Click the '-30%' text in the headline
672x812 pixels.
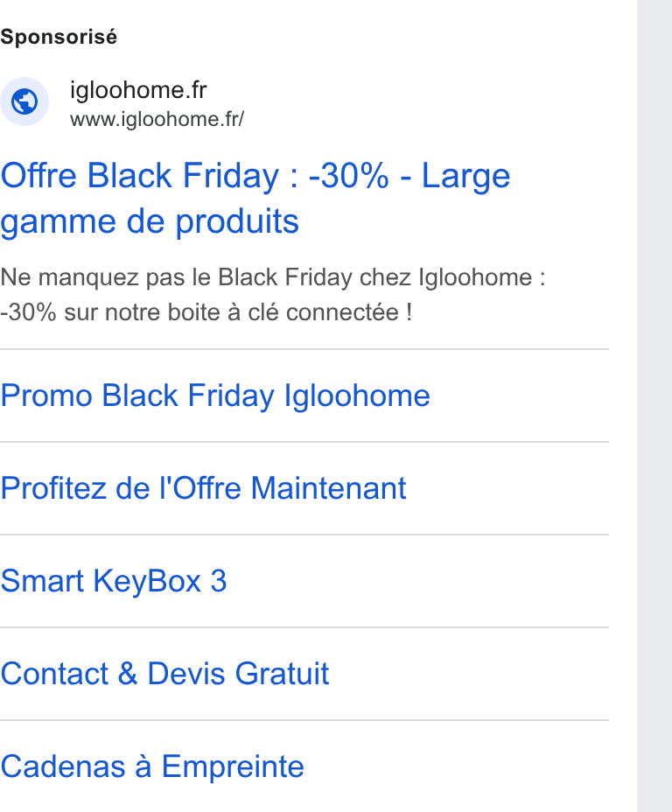point(348,176)
